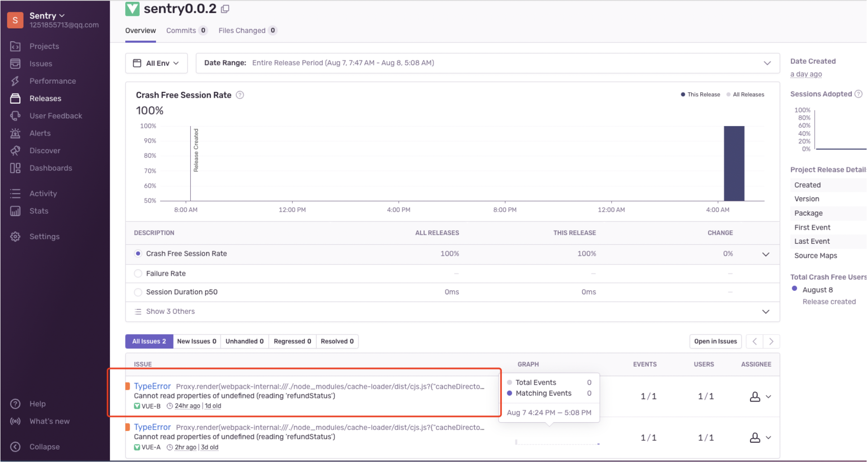
Task: Open the TypeError issue for VUE-A
Action: [x=152, y=427]
